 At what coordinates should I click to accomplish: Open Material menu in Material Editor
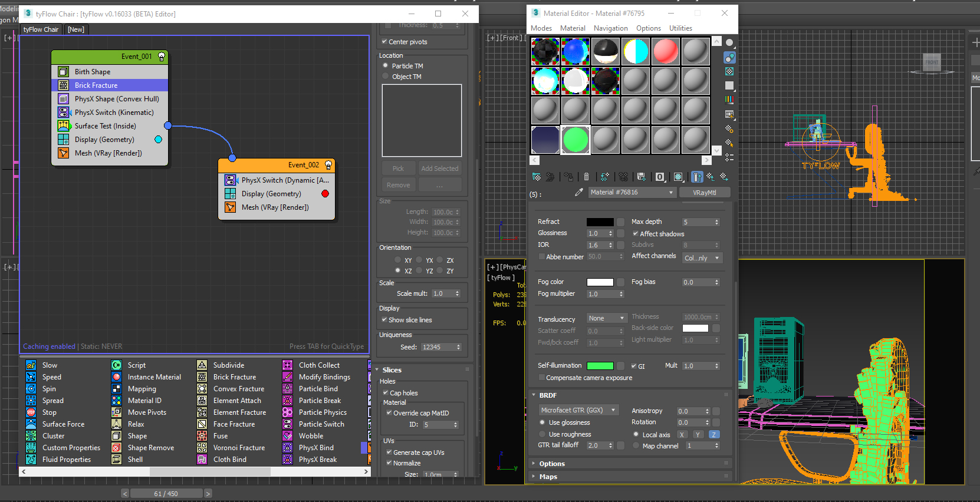pos(573,28)
